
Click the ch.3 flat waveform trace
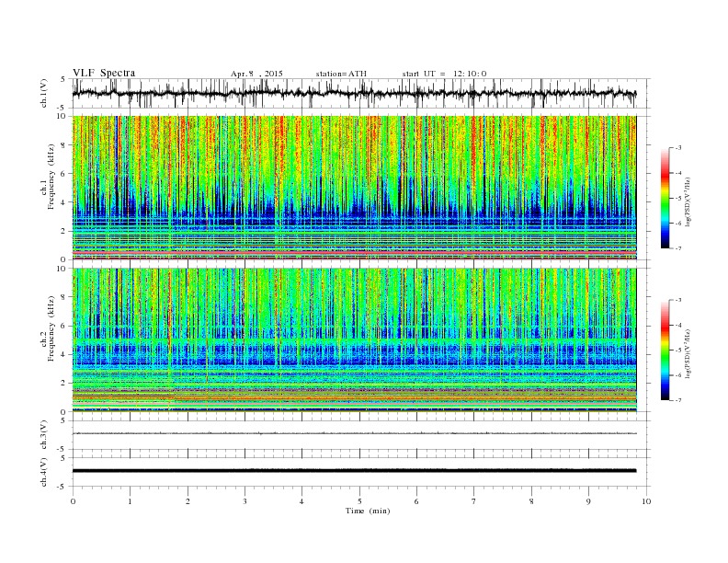(354, 433)
